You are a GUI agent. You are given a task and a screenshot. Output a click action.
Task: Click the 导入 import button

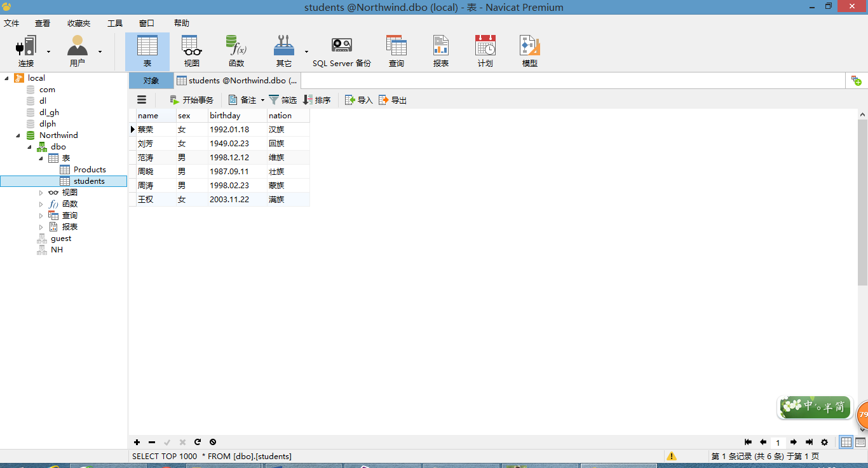pyautogui.click(x=359, y=100)
